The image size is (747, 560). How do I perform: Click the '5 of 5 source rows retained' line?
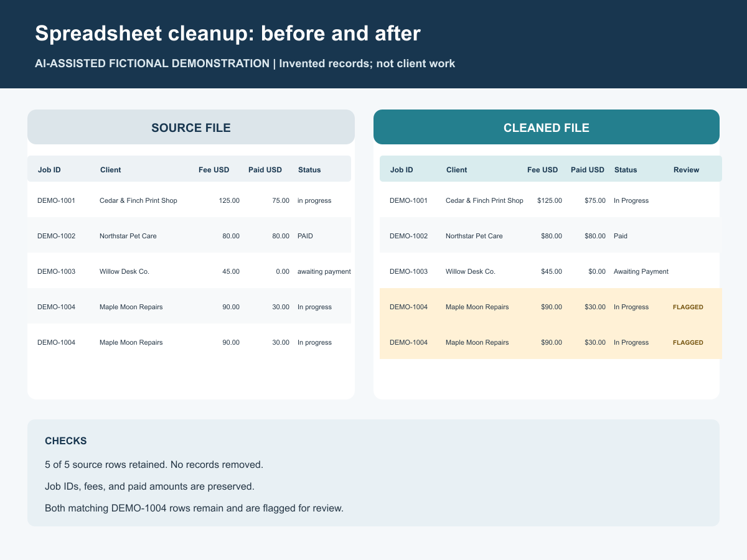tap(154, 465)
